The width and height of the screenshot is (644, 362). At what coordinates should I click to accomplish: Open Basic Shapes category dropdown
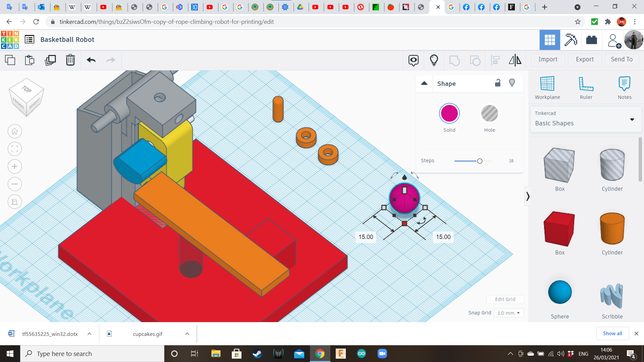(586, 119)
